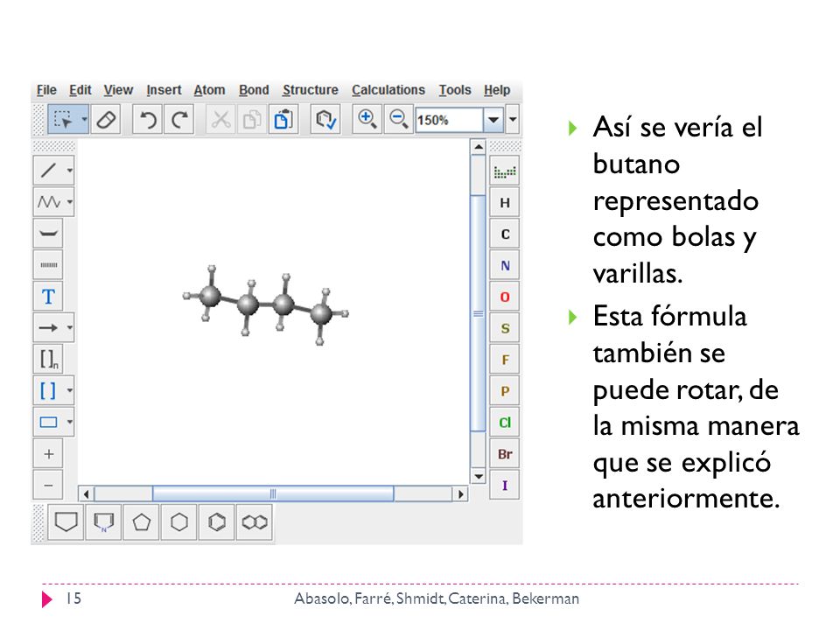
Task: Expand the bond tool options arrow
Action: [70, 171]
